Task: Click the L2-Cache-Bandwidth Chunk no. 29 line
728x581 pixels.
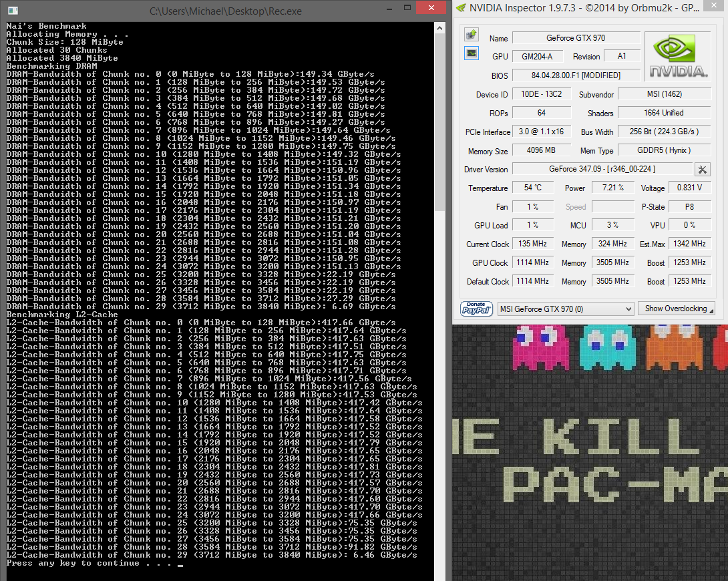Action: point(212,555)
